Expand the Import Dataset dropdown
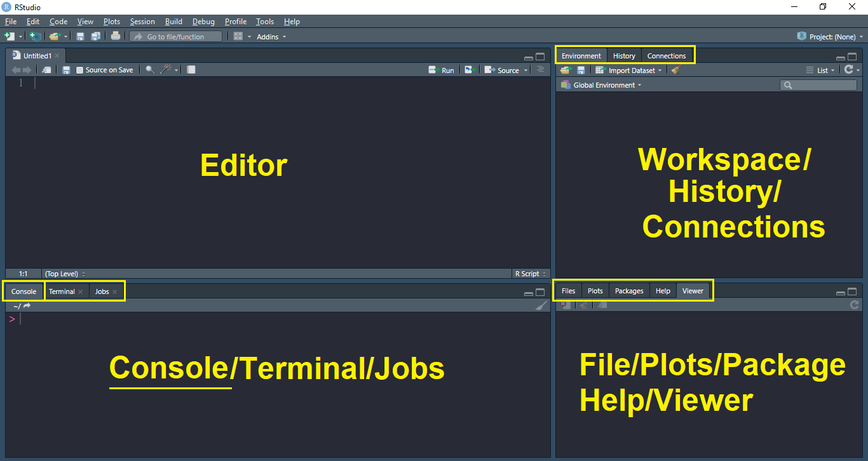 [x=628, y=70]
